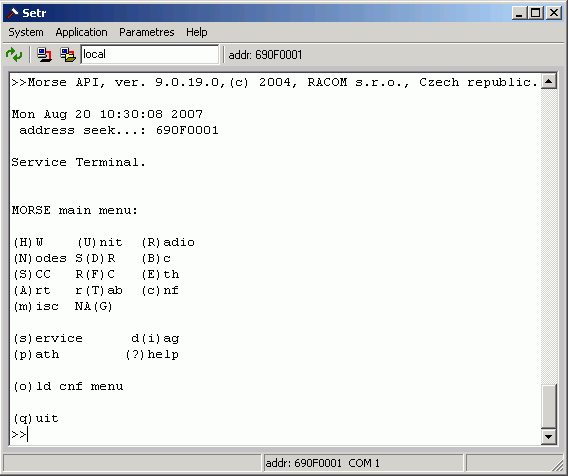The image size is (568, 476).
Task: Click the vertical scrollbar thumb
Action: pos(548,406)
